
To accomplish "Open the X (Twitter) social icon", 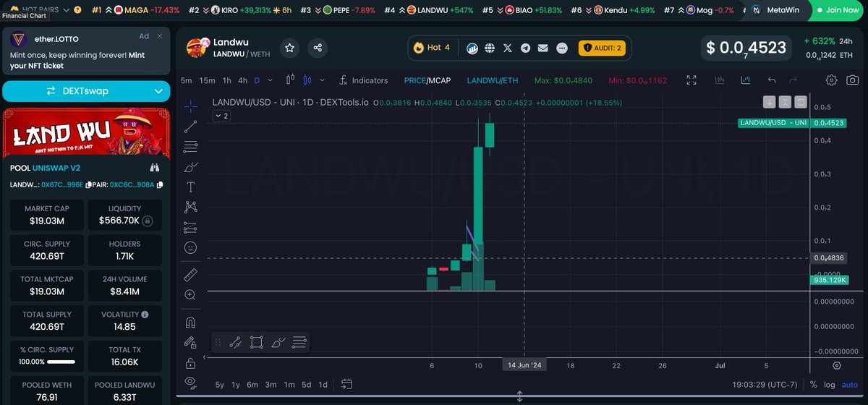I will (508, 48).
